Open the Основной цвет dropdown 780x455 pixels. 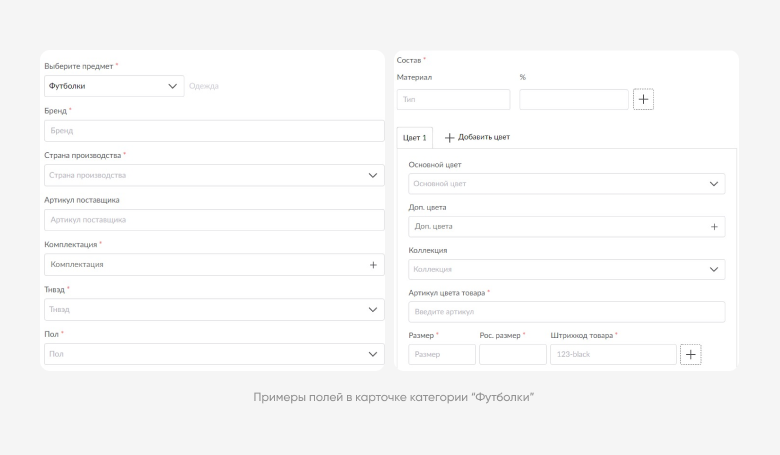point(567,184)
